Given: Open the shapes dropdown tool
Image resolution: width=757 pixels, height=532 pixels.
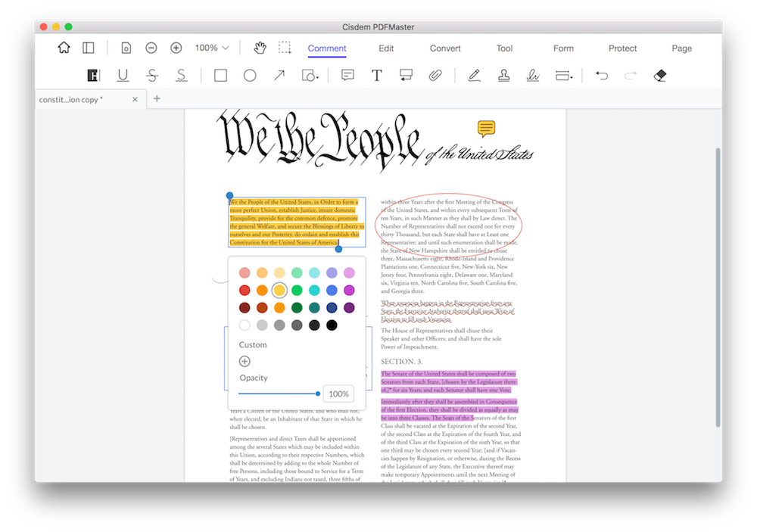Looking at the screenshot, I should tap(310, 76).
